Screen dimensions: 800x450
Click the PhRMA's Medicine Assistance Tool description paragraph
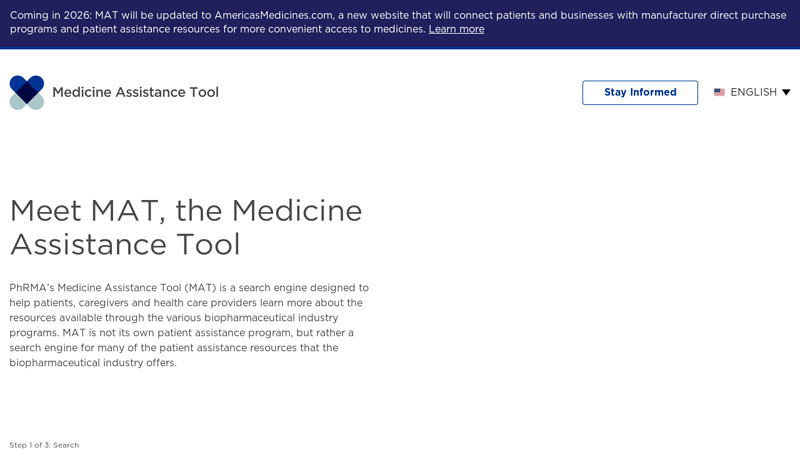coord(189,325)
